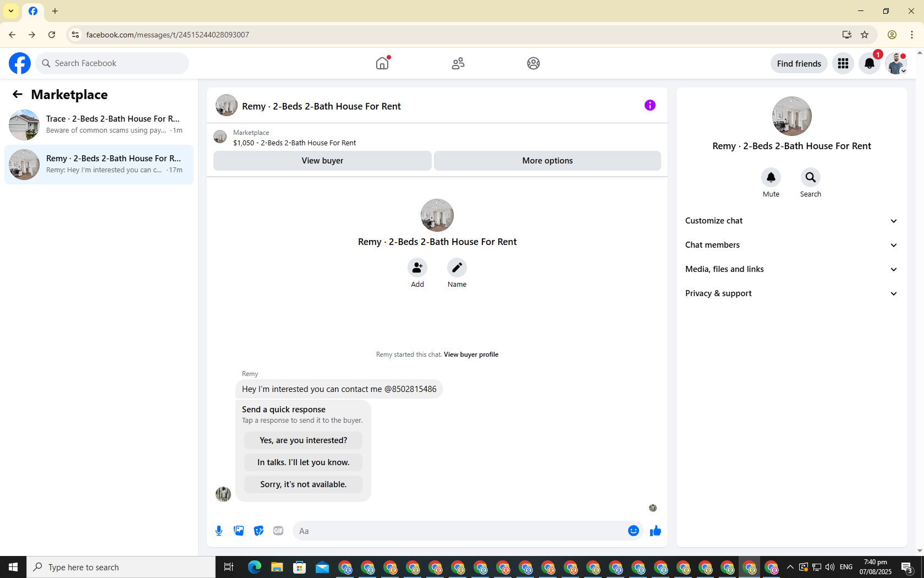
Task: Click the Aa message input box
Action: point(460,531)
